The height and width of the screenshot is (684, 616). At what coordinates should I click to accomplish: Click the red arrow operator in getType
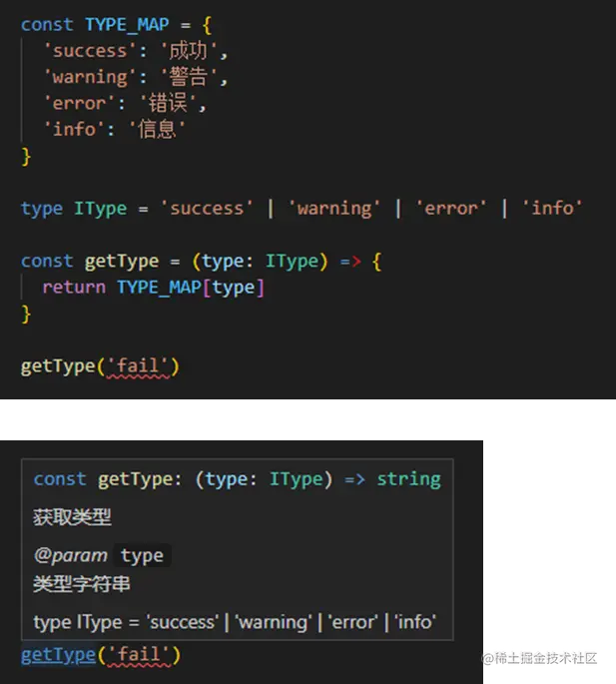point(350,262)
